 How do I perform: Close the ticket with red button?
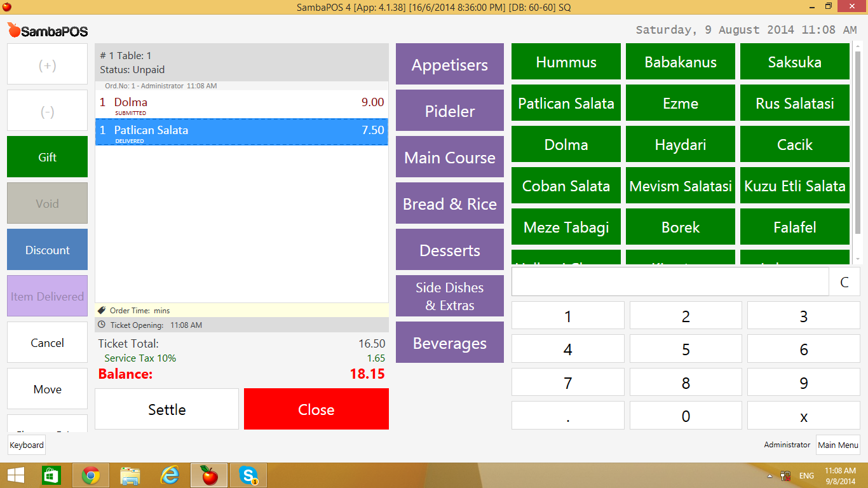[316, 409]
